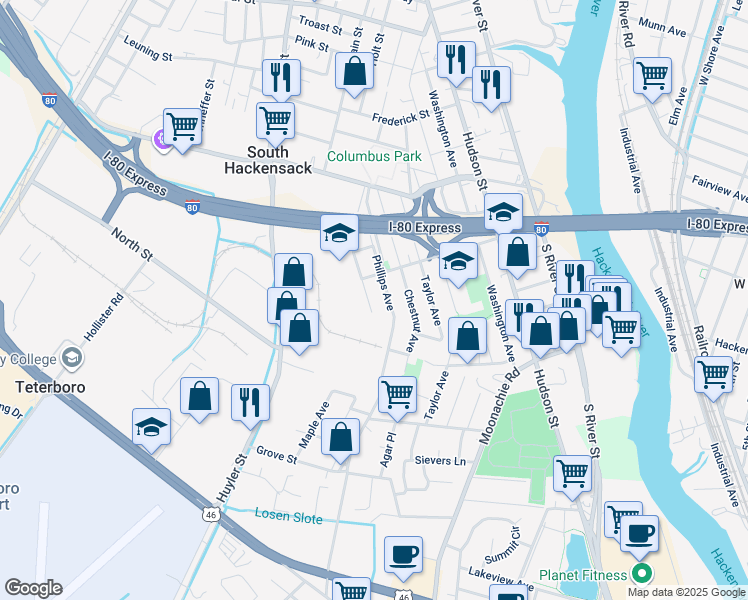Click the school marker left of Phillips Ave
This screenshot has height=600, width=748.
click(x=339, y=233)
